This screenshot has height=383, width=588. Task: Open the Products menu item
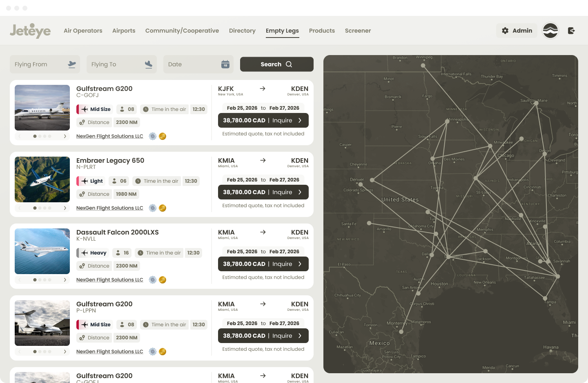coord(322,31)
